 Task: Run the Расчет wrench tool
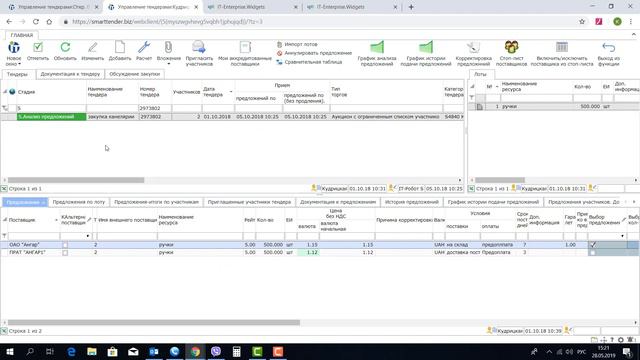coord(144,47)
